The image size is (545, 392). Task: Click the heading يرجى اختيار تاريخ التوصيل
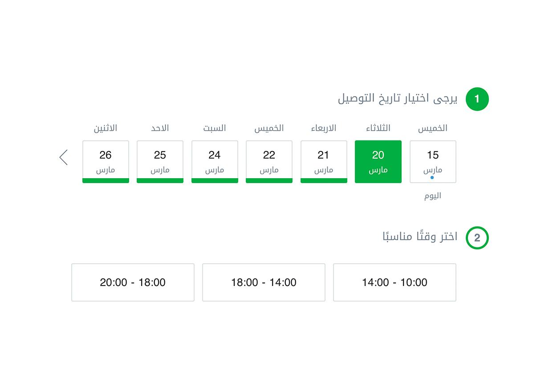[397, 98]
